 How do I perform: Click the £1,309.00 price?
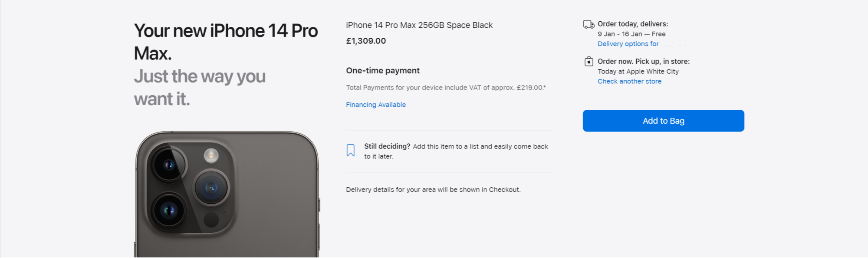click(x=366, y=41)
